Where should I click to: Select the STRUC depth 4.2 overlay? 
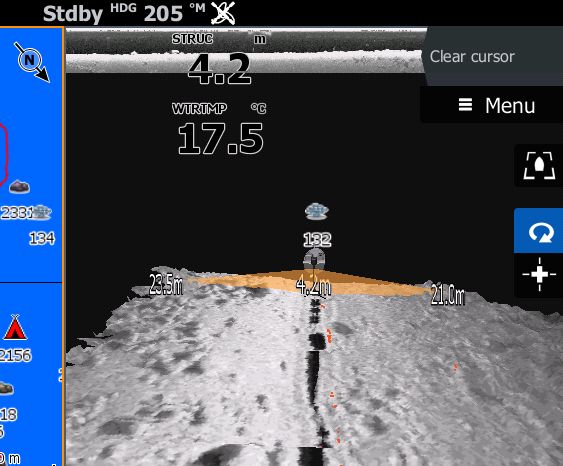tap(219, 59)
